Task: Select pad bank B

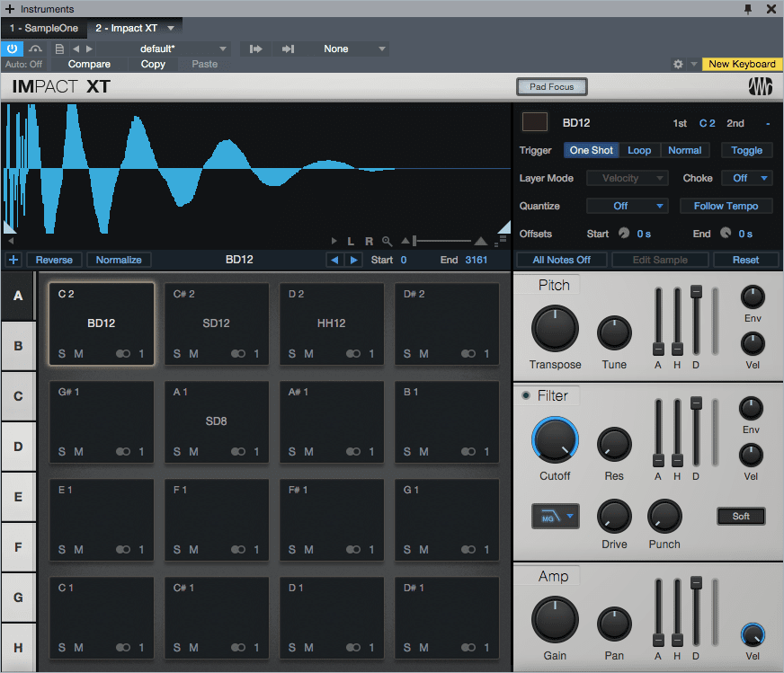Action: [16, 345]
